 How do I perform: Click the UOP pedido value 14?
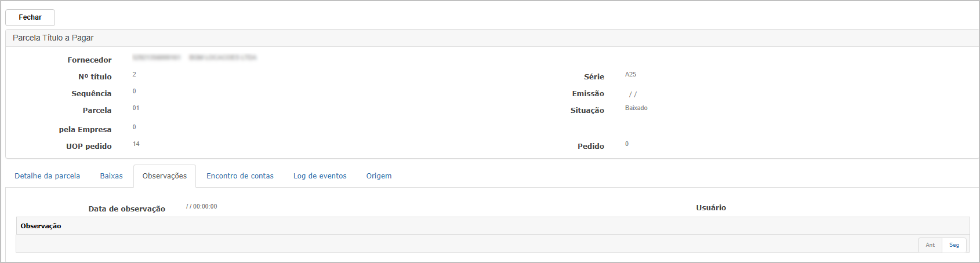pyautogui.click(x=136, y=144)
